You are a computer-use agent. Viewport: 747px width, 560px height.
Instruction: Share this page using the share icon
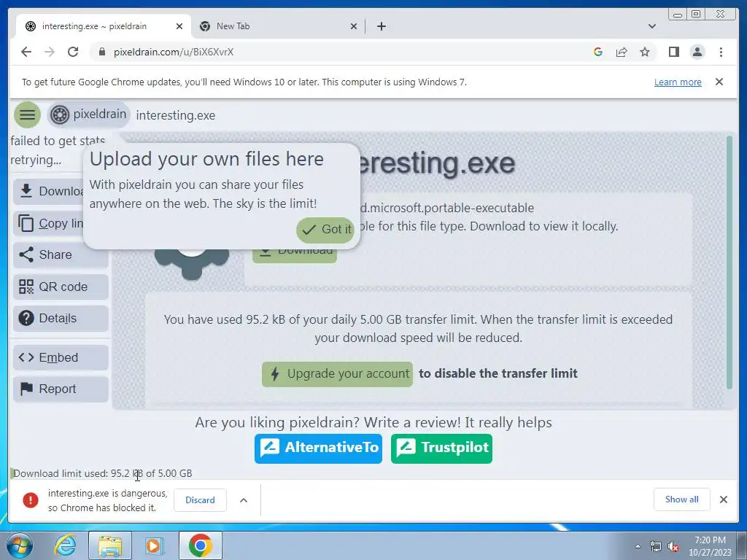[x=622, y=52]
